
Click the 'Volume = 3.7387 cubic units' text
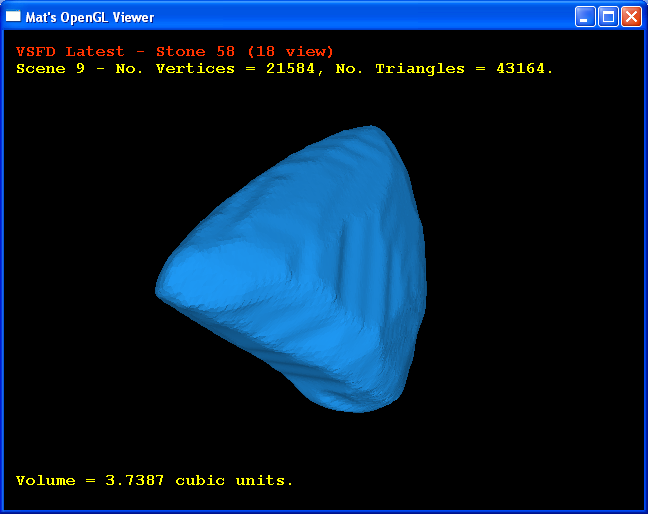coord(154,481)
